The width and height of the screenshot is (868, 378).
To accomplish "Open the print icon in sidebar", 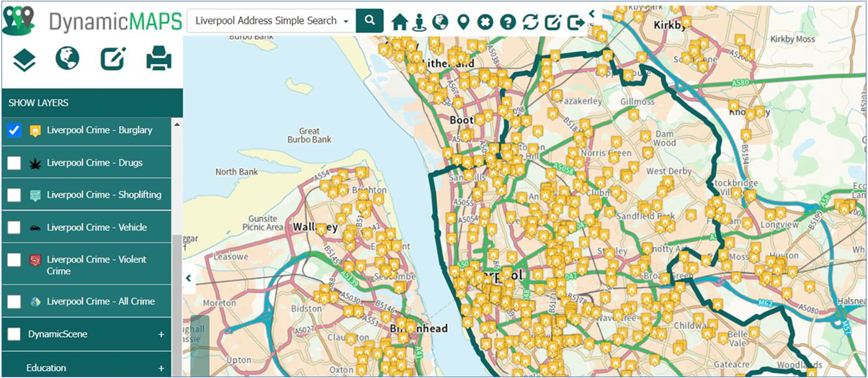I will (x=158, y=59).
